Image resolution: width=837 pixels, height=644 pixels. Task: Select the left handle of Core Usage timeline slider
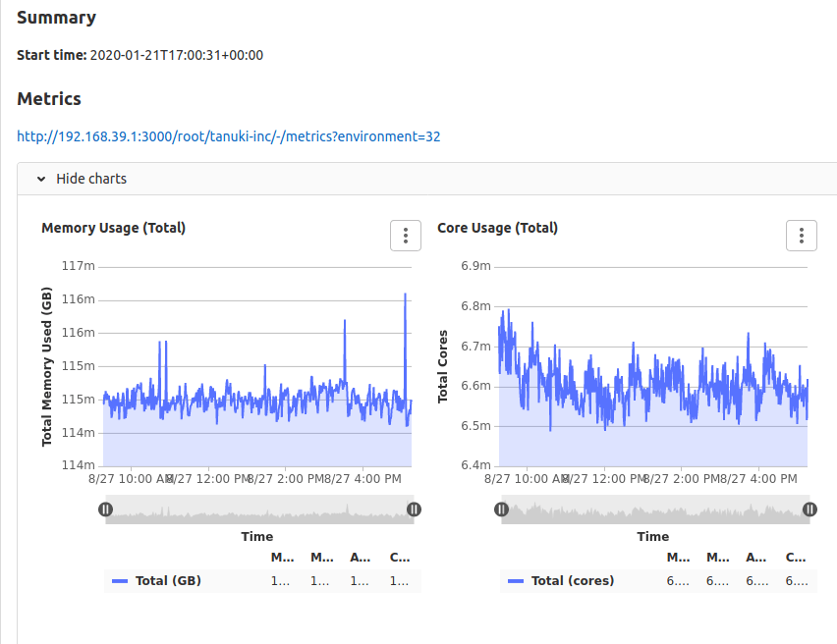501,509
